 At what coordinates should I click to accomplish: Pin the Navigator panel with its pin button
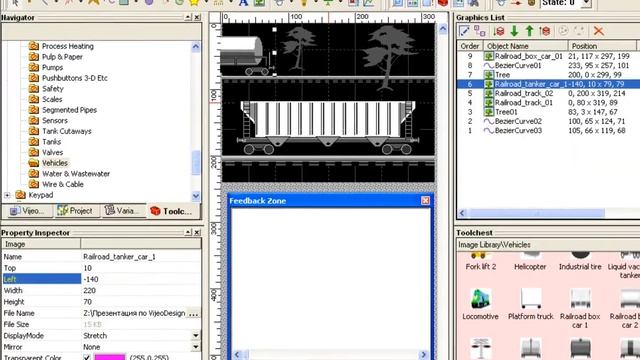(187, 17)
